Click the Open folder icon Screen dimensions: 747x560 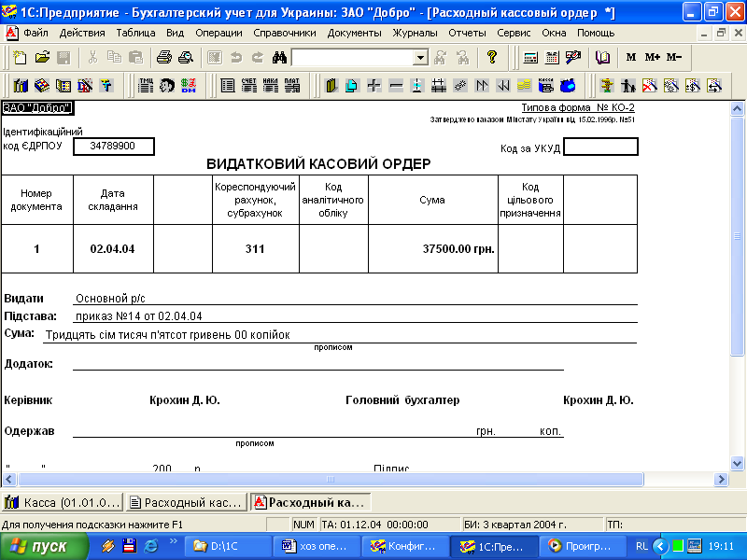[x=42, y=58]
